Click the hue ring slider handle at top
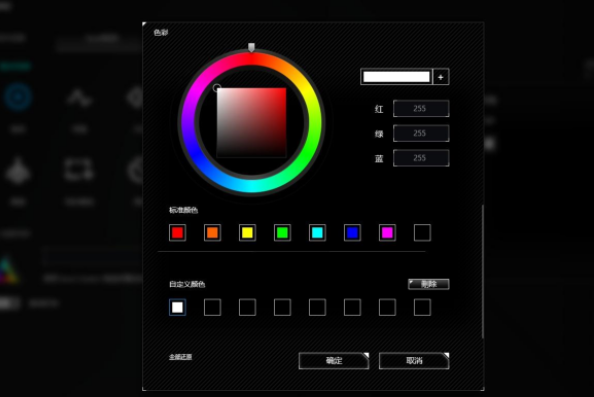Viewport: 594px width, 397px height. (251, 47)
